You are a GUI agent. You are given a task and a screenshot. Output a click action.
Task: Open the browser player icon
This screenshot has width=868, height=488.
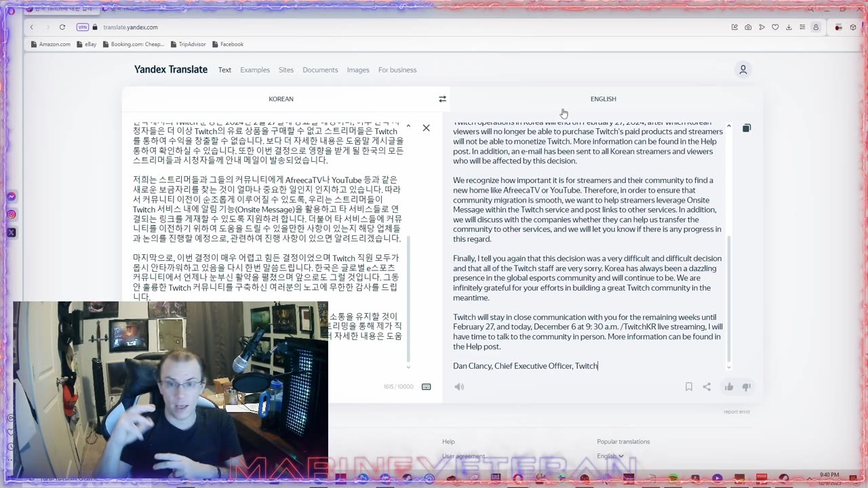[762, 27]
